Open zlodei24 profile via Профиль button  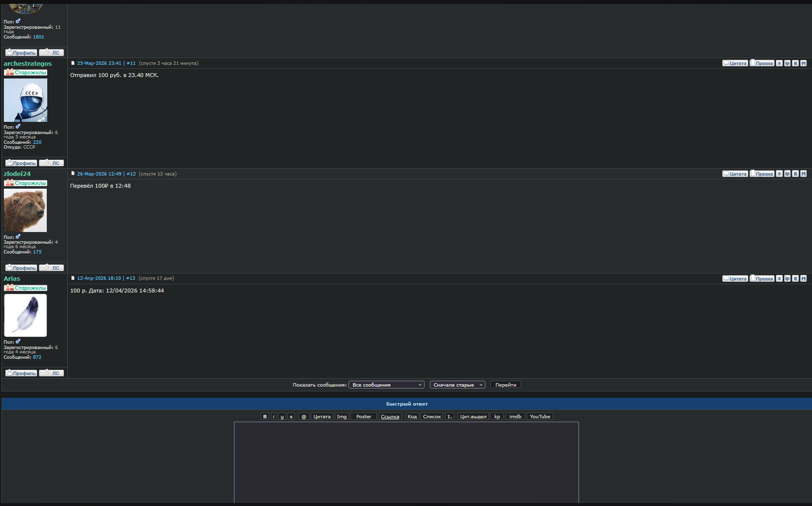point(21,268)
